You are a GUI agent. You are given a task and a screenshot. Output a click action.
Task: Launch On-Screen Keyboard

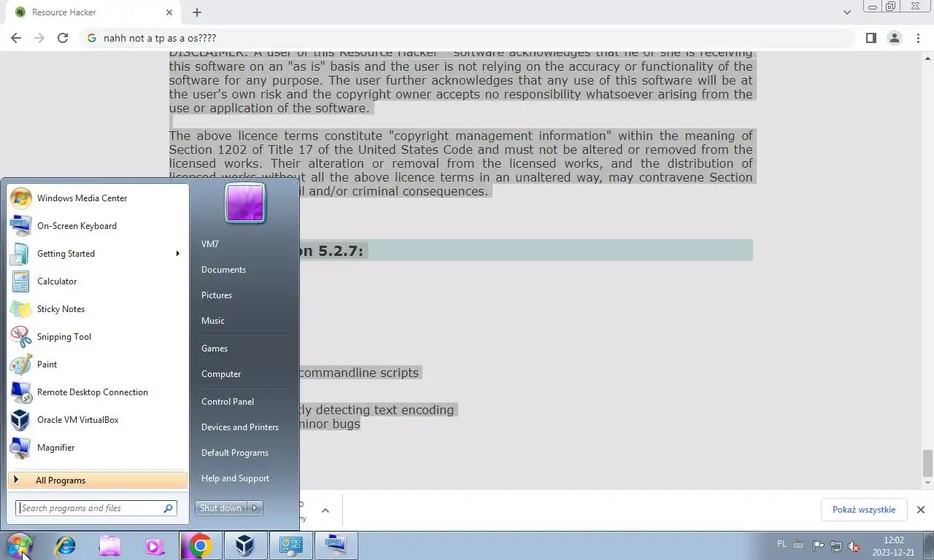click(98, 226)
